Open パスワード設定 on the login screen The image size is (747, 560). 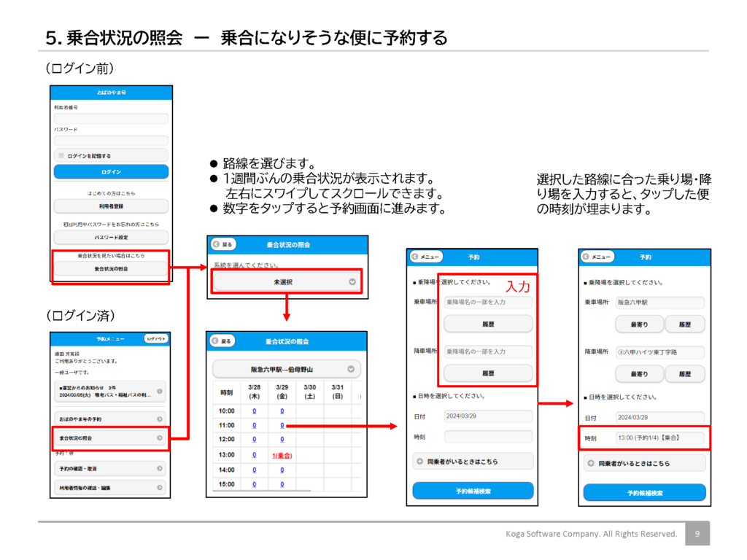[111, 238]
